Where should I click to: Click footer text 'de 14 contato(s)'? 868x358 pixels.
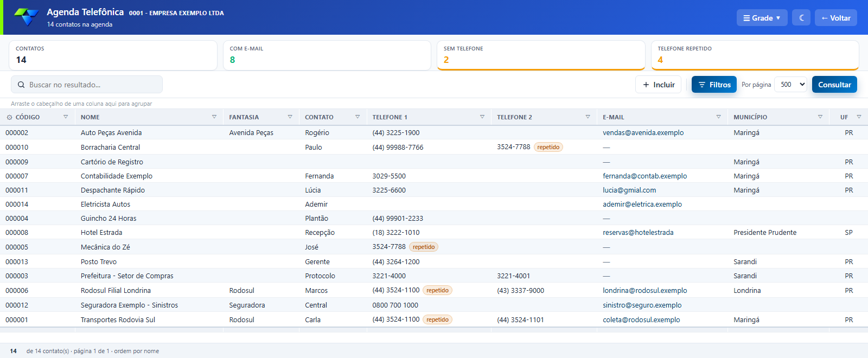[x=48, y=351]
